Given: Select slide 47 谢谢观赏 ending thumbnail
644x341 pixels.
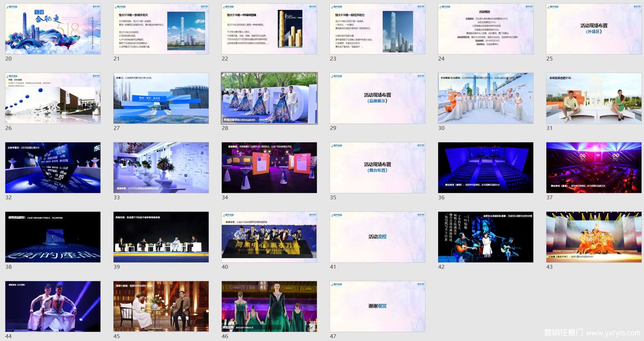Looking at the screenshot, I should (x=378, y=307).
